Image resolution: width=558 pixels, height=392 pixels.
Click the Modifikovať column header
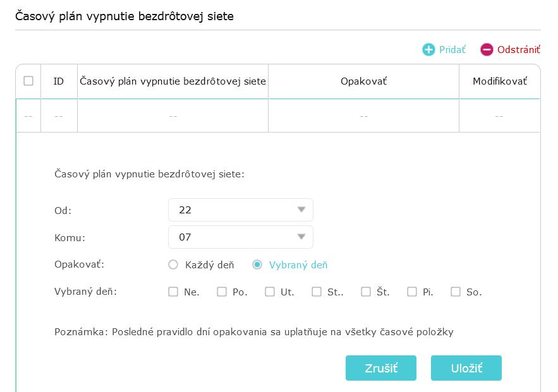[x=499, y=81]
